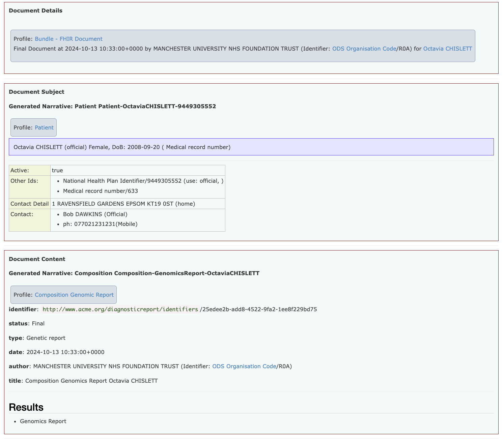Select the Medical record number/633 entry
This screenshot has width=504, height=439.
(101, 191)
